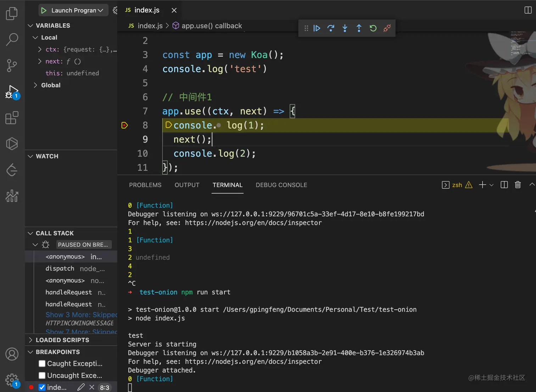Viewport: 536px width, 392px height.
Task: Click the Step Out debug icon
Action: pos(359,28)
